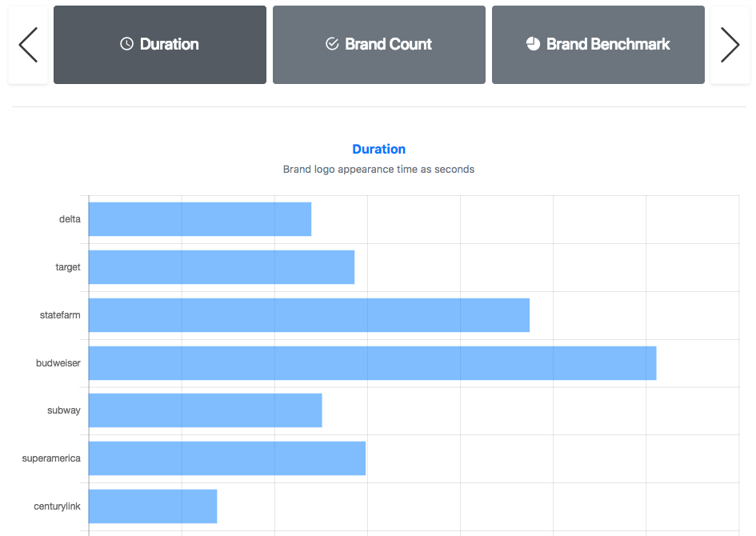The width and height of the screenshot is (756, 536).
Task: Switch to the Brand Count tab
Action: (x=379, y=45)
